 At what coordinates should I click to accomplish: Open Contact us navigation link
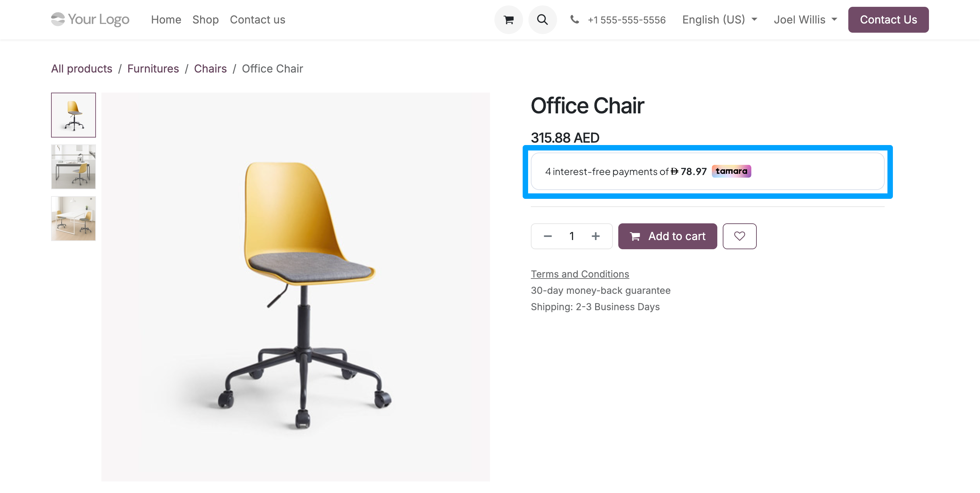point(257,20)
